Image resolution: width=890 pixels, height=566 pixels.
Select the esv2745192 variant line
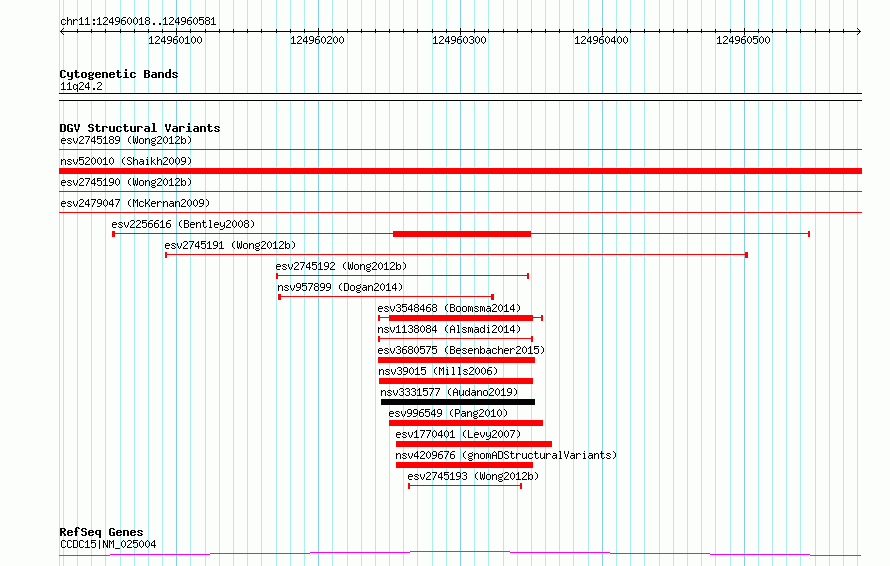point(402,276)
